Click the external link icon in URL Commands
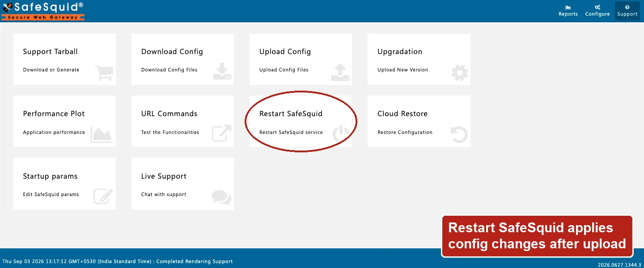The width and height of the screenshot is (644, 268). pos(221,134)
